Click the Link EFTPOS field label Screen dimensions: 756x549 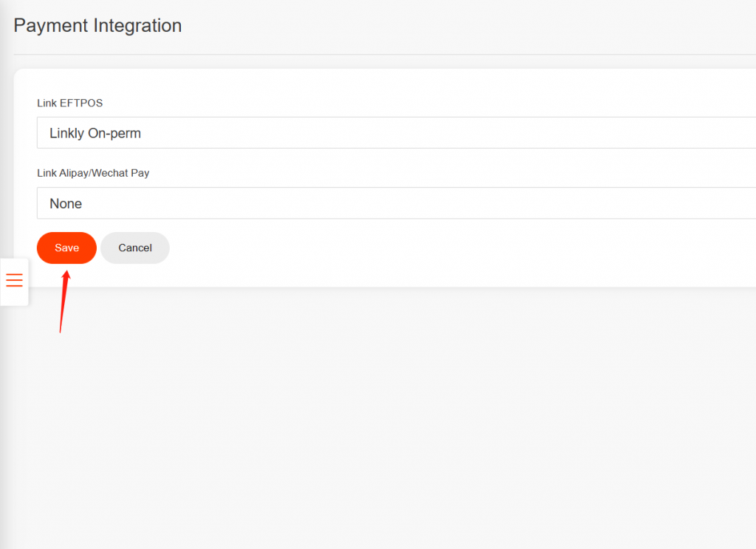69,103
